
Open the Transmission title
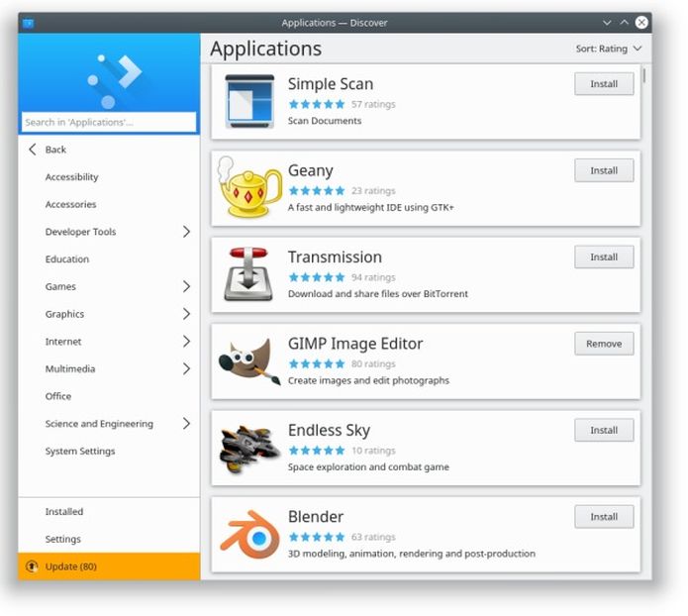pos(335,257)
